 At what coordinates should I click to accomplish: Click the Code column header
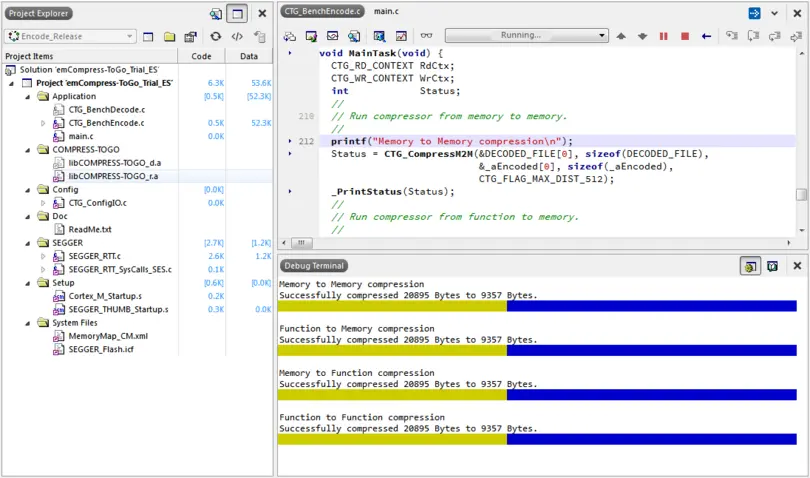point(201,56)
